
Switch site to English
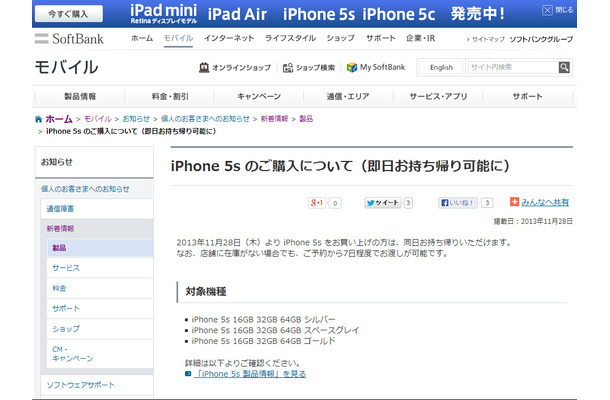[x=441, y=68]
